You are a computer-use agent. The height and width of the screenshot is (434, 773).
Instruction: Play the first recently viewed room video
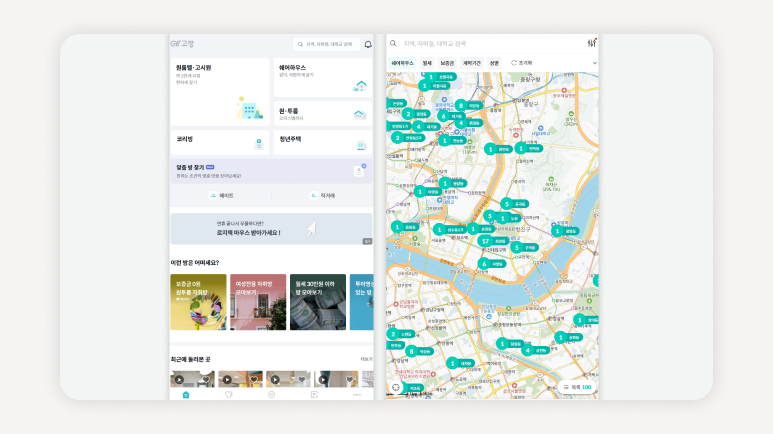pyautogui.click(x=179, y=379)
